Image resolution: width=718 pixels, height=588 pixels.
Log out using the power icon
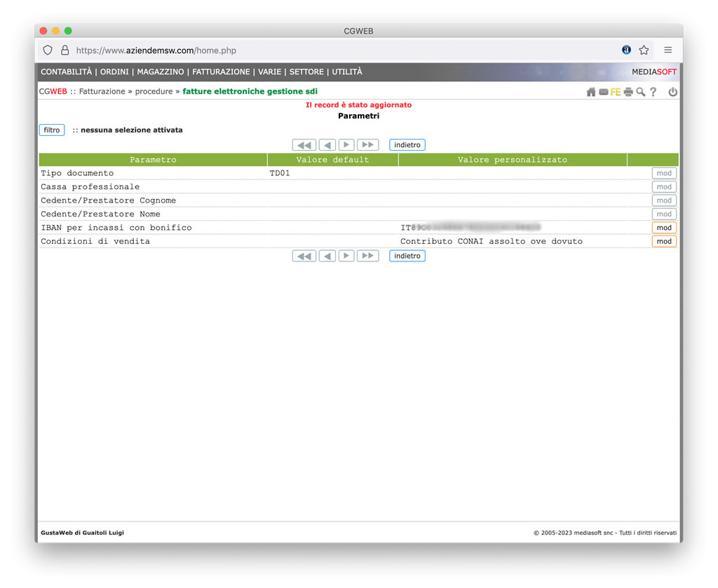pos(672,92)
